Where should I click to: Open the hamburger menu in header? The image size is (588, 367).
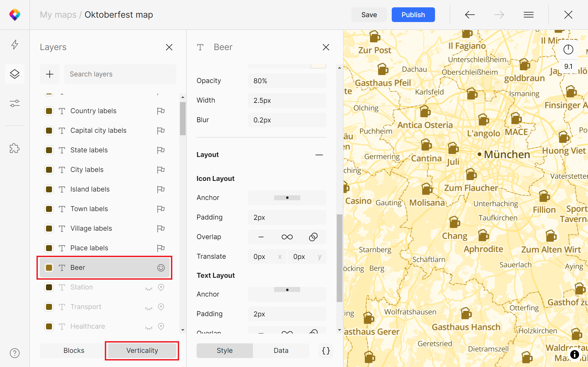point(528,15)
